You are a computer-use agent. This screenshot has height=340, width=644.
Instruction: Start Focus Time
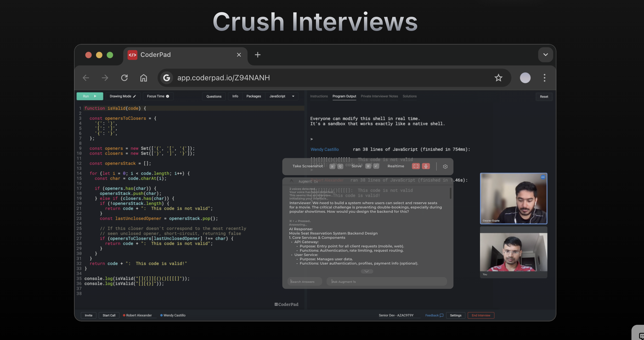click(x=158, y=96)
